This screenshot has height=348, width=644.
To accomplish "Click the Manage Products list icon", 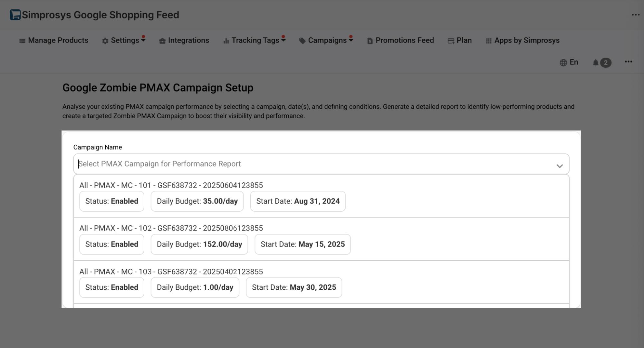I will point(22,41).
